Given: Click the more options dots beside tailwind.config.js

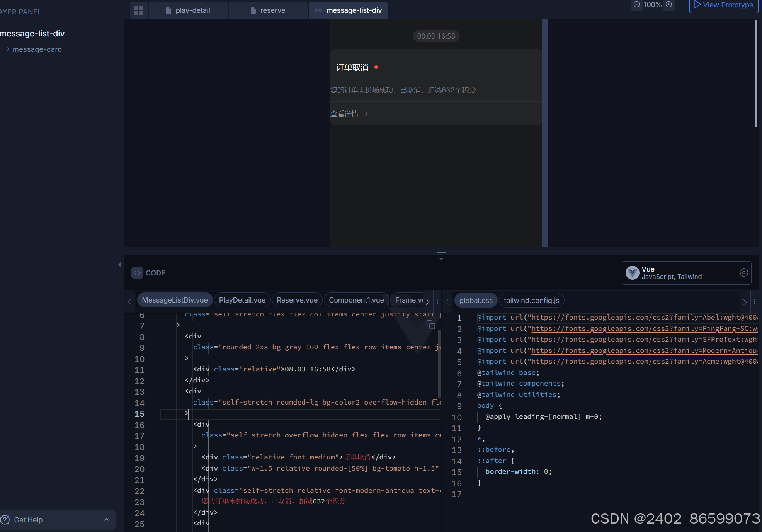Looking at the screenshot, I should click(754, 302).
